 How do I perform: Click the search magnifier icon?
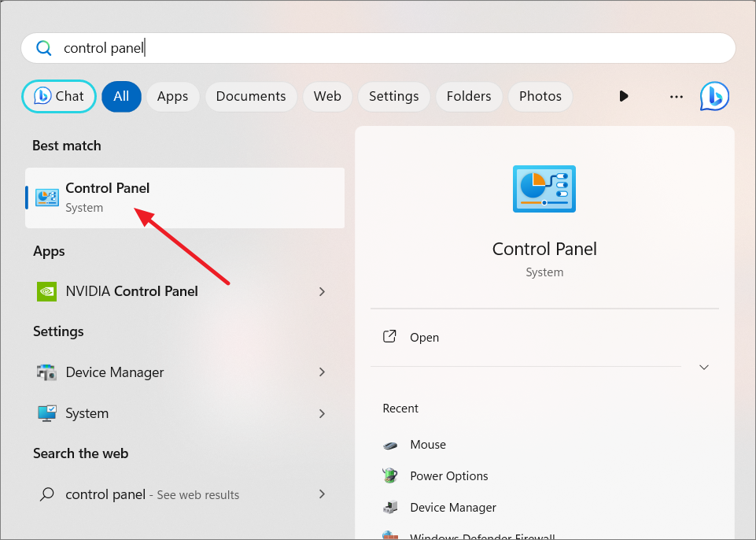pos(44,48)
